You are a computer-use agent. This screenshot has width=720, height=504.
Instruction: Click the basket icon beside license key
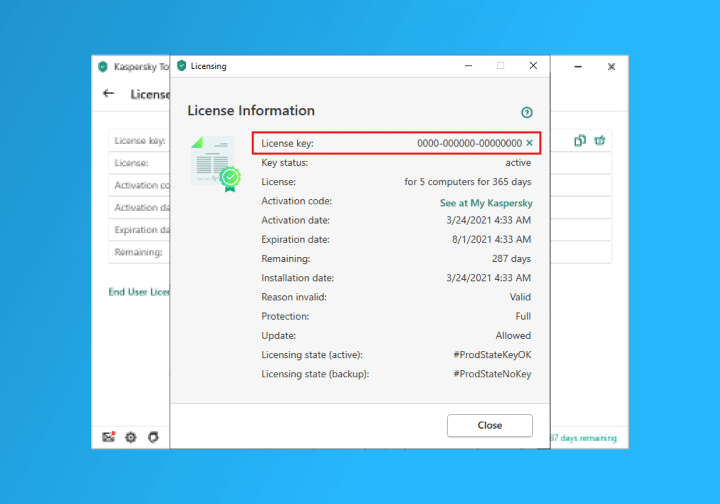600,141
